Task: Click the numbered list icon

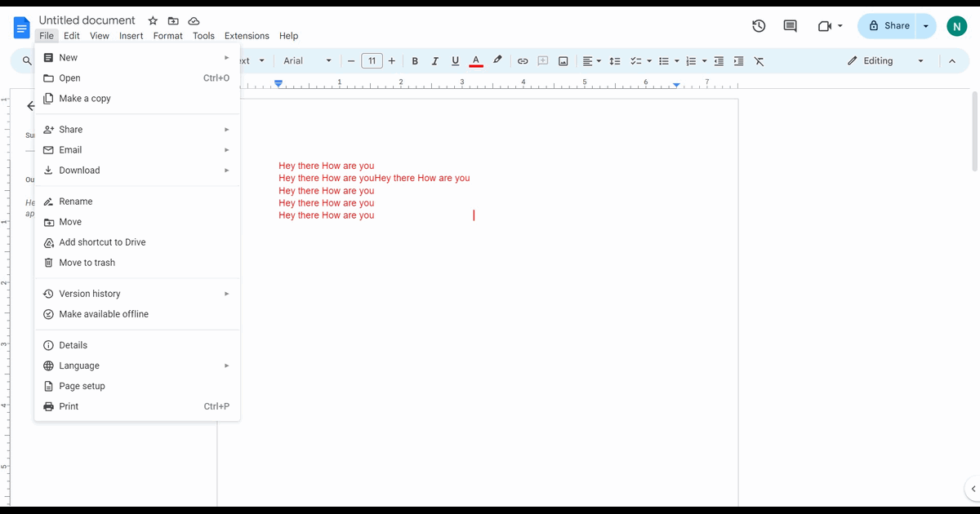Action: pyautogui.click(x=691, y=61)
